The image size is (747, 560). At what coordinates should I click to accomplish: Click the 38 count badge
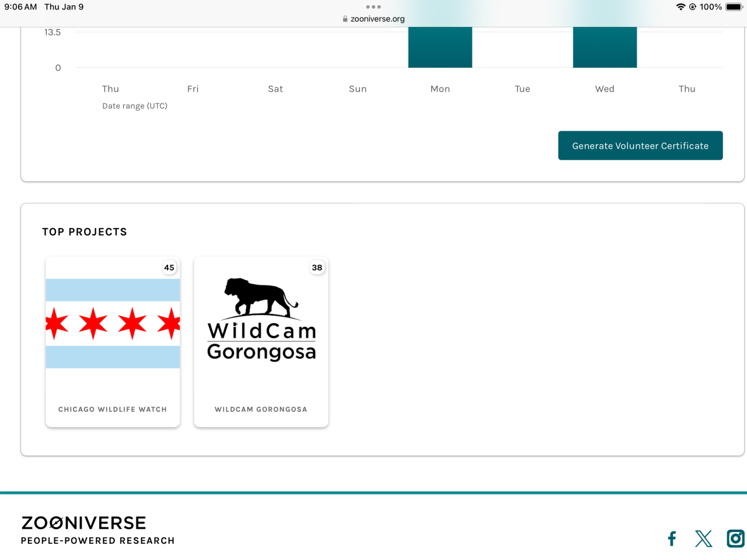(x=317, y=268)
